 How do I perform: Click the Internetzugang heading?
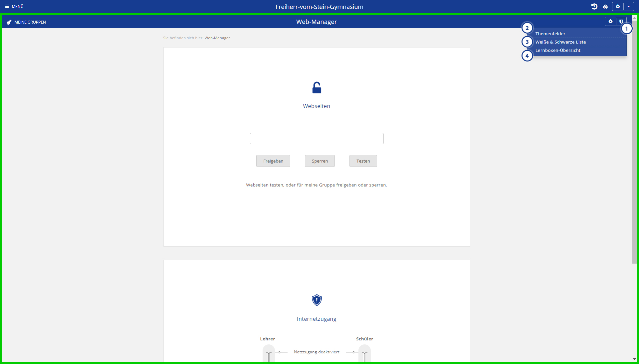(317, 319)
